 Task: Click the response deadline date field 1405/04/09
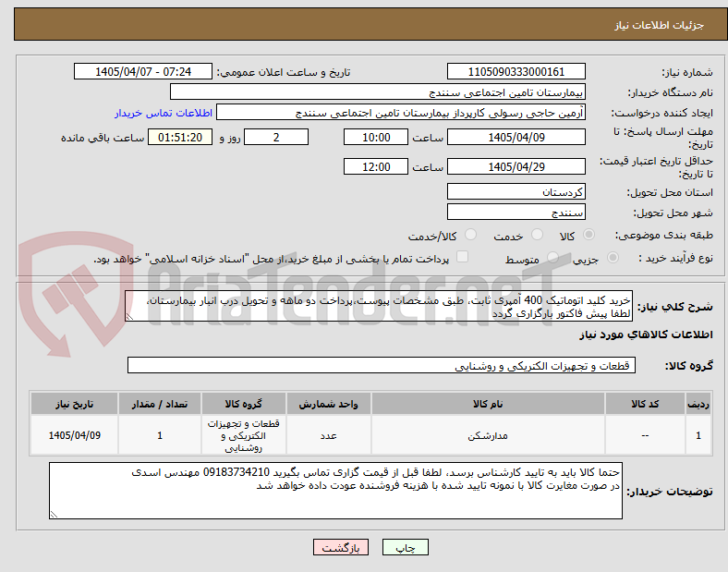(516, 138)
